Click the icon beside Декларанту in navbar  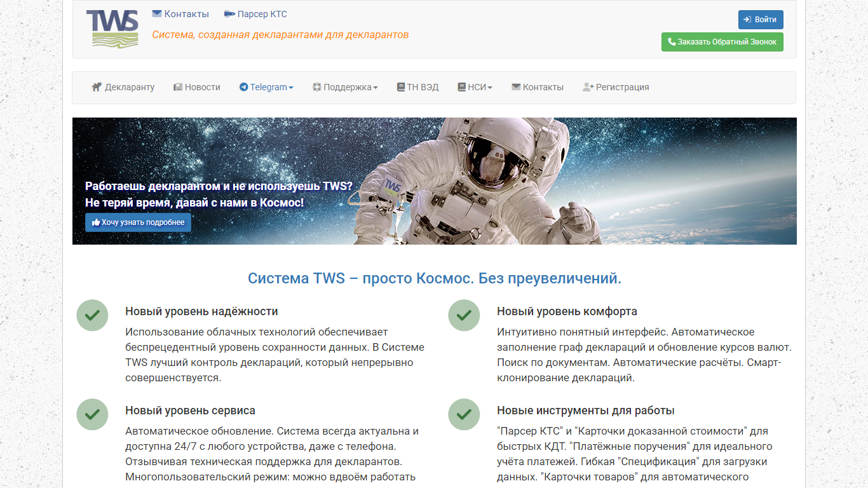click(x=97, y=87)
